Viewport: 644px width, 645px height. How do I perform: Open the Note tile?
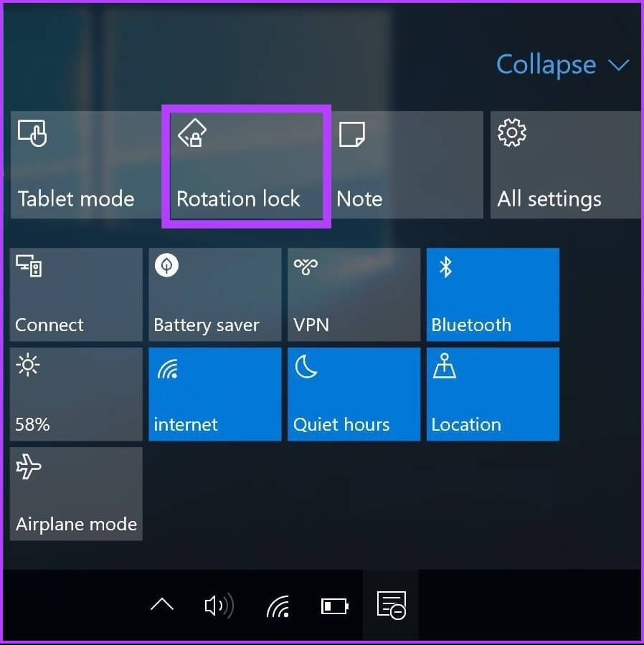[x=407, y=165]
